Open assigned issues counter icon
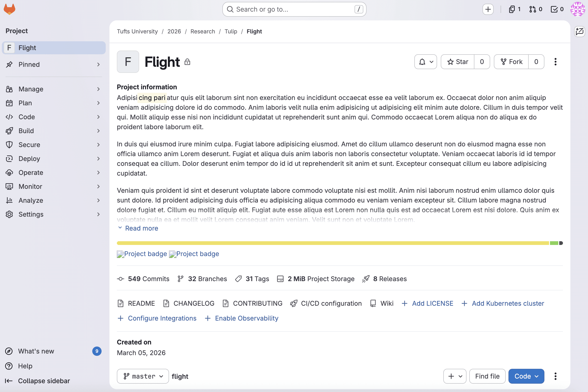588x392 pixels. pos(514,9)
